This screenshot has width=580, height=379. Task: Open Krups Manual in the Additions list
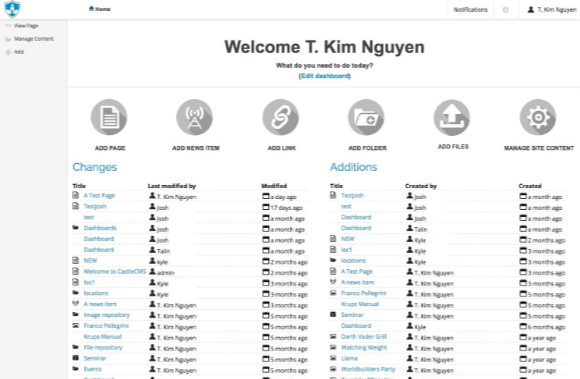click(360, 304)
